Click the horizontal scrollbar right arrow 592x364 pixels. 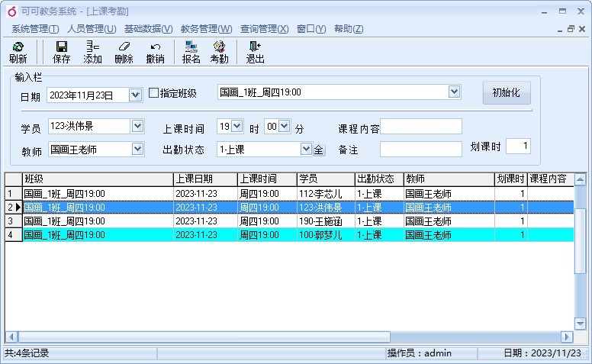(567, 337)
